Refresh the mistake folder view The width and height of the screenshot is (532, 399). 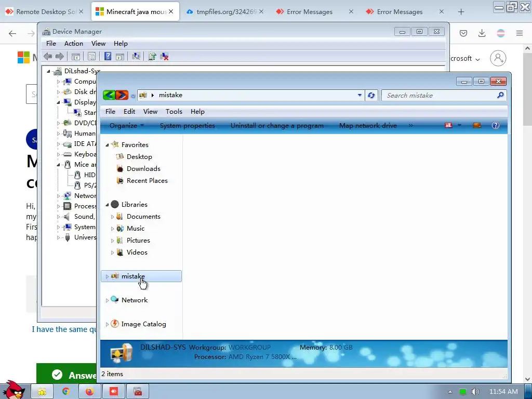click(x=371, y=96)
